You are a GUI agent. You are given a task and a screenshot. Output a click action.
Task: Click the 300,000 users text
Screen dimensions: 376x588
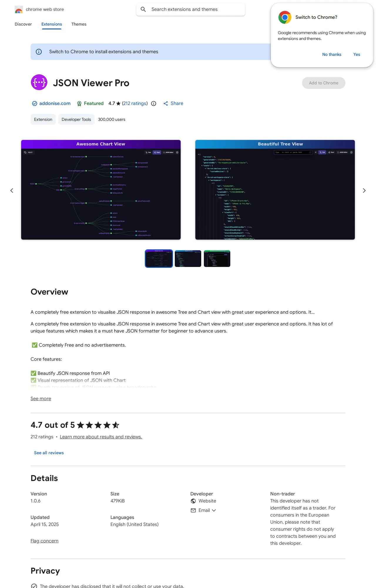tap(112, 119)
